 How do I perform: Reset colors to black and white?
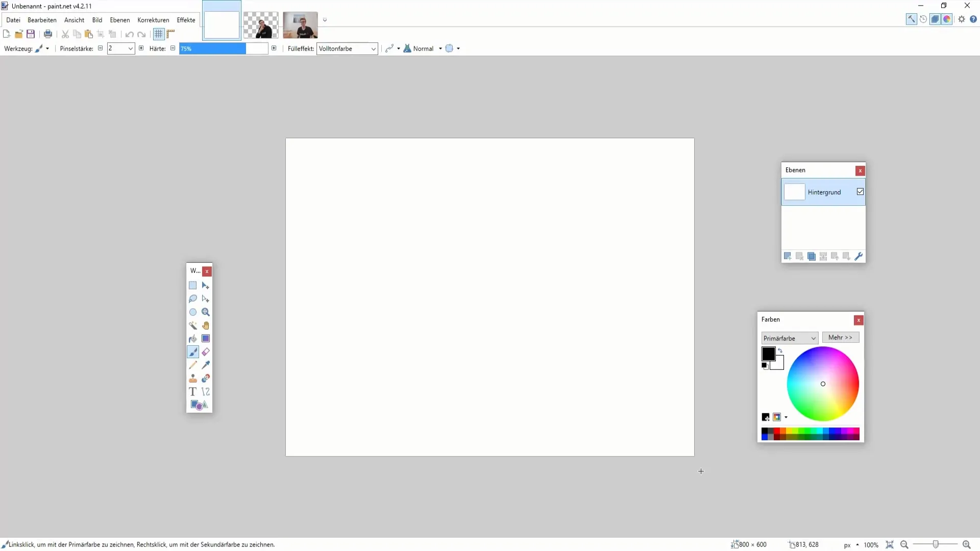(x=765, y=365)
